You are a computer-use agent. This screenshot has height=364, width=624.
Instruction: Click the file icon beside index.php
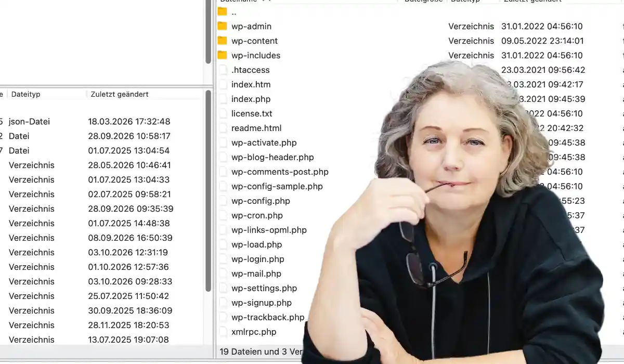pos(223,99)
